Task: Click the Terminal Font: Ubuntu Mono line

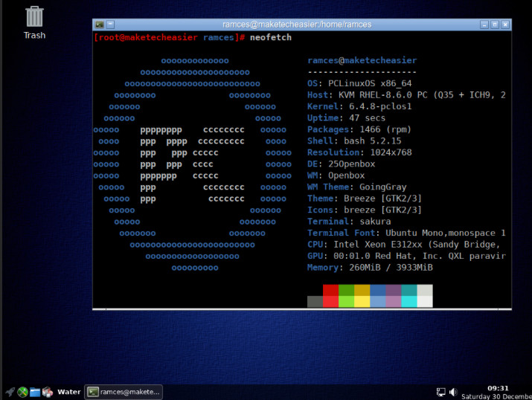Action: pos(406,233)
